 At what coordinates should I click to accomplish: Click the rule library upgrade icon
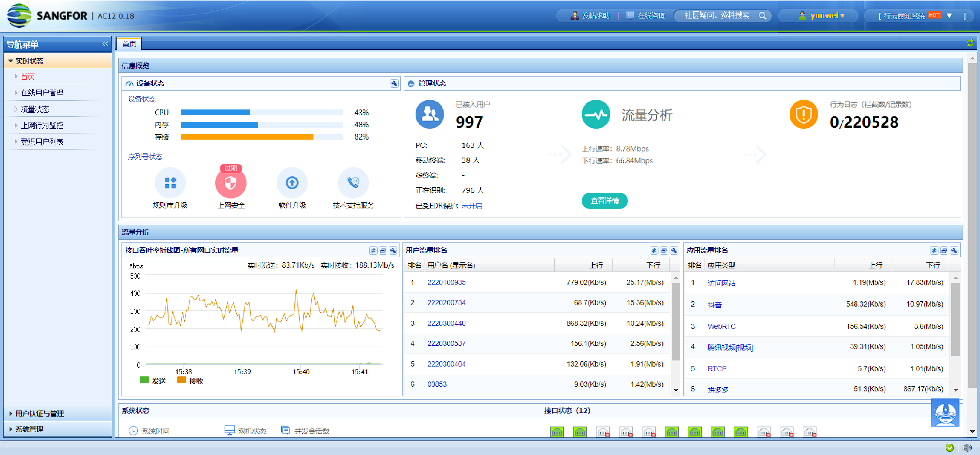tap(170, 183)
